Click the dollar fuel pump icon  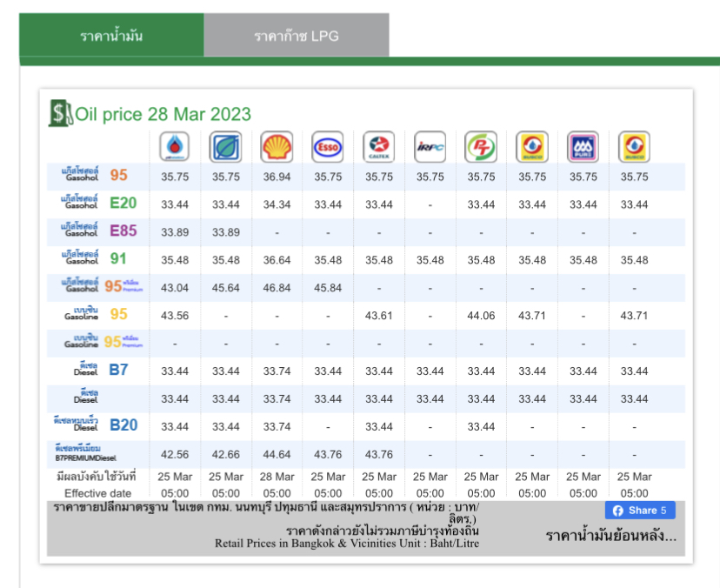click(x=60, y=113)
